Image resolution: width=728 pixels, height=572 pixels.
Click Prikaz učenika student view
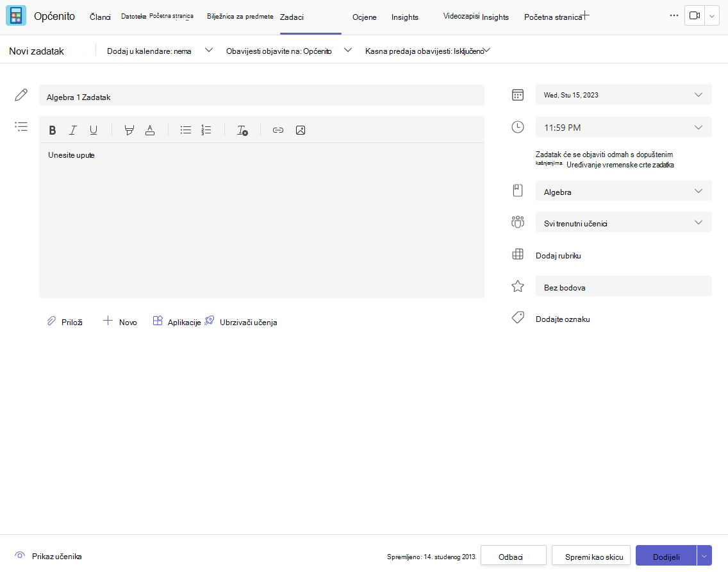56,556
